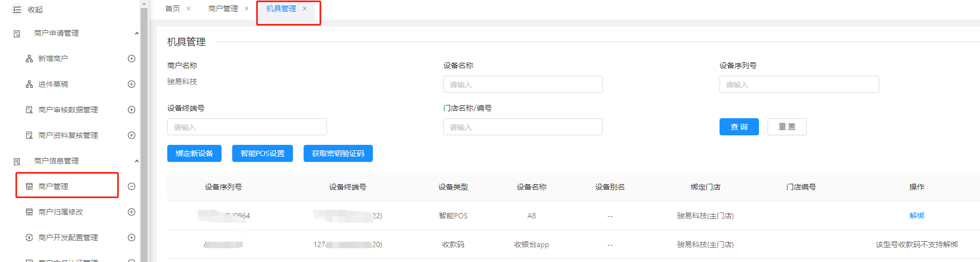Focus the 设备名称 input field
Viewport: 980px width, 262px height.
tap(523, 84)
